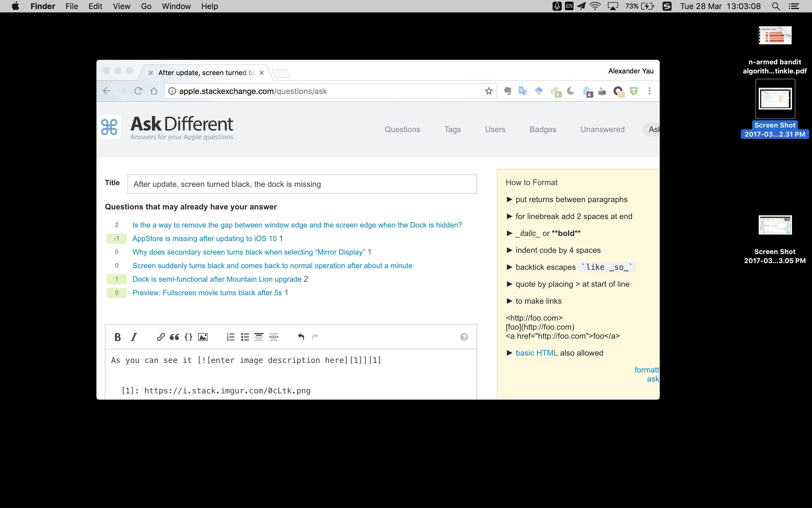Image resolution: width=812 pixels, height=508 pixels.
Task: Open the basic HTML link
Action: (x=536, y=353)
